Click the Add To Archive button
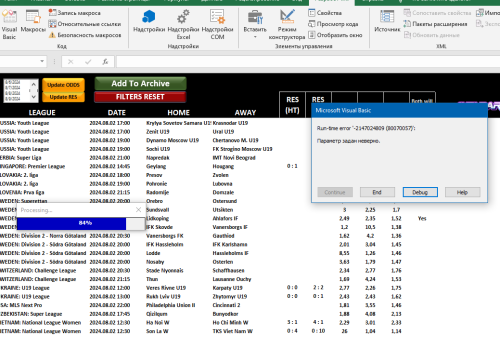The image size is (500, 363). click(140, 83)
